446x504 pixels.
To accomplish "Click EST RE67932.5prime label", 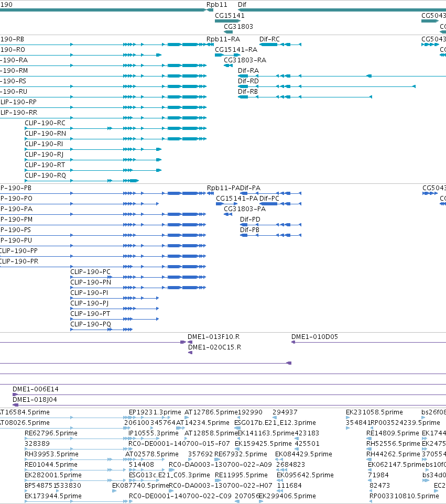I will (241, 454).
